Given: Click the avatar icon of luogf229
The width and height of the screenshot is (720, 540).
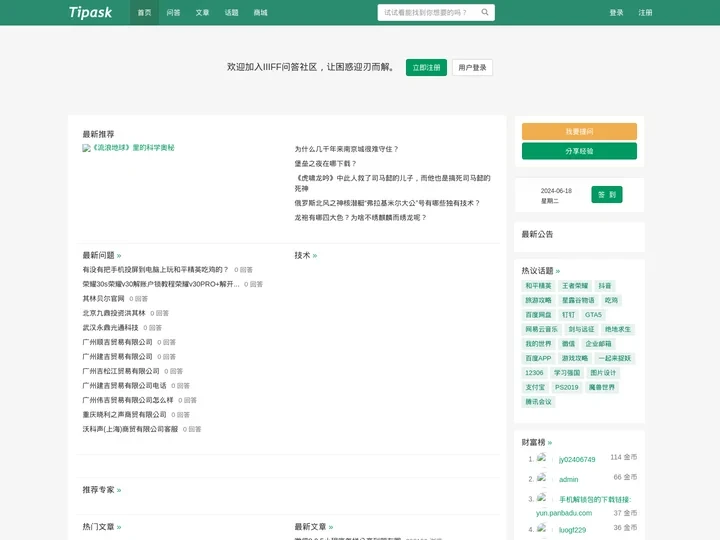Looking at the screenshot, I should click(542, 529).
